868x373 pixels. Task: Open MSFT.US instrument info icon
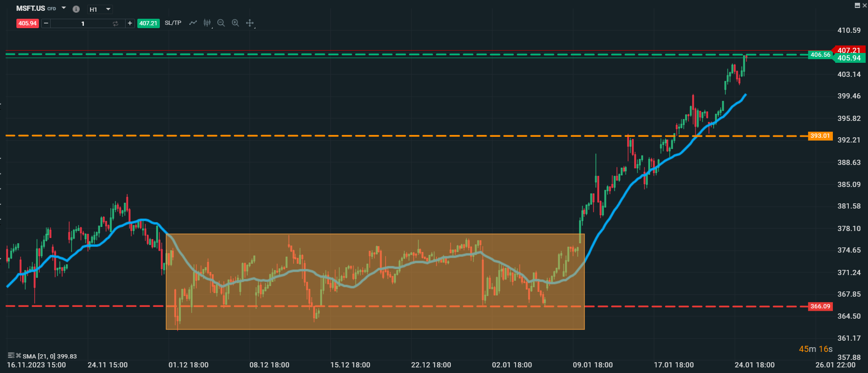pos(76,9)
